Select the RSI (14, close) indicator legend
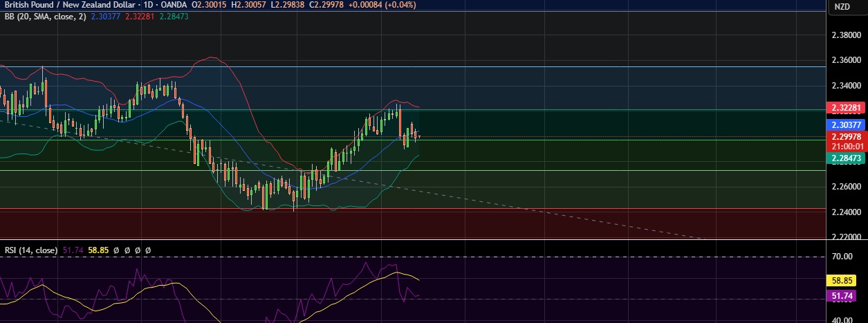Image resolution: width=868 pixels, height=323 pixels. pyautogui.click(x=30, y=250)
